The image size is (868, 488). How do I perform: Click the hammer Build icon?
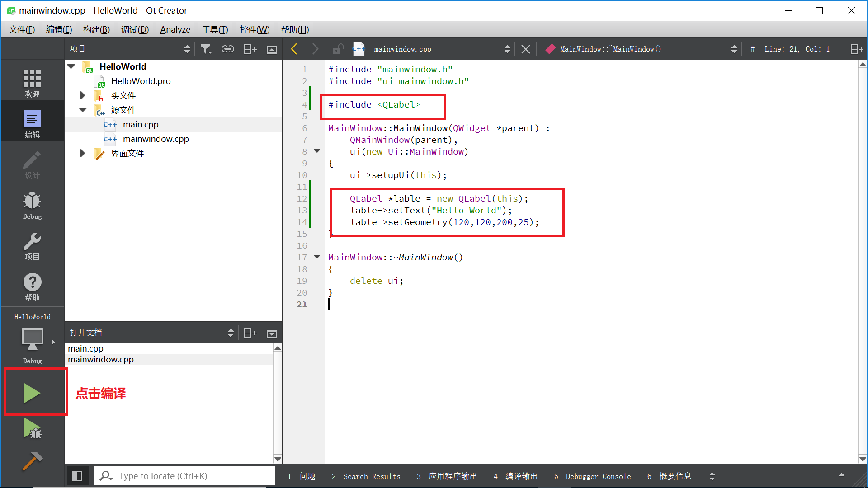(32, 461)
